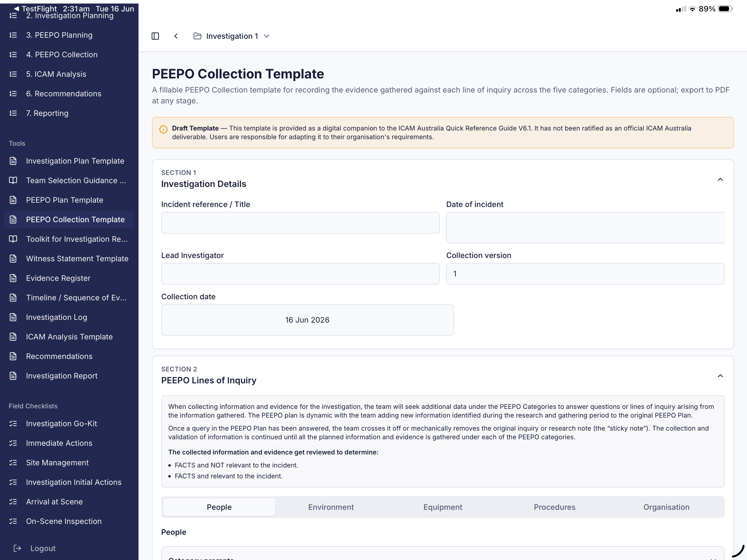This screenshot has height=560, width=747.
Task: Switch to the Procedures tab
Action: (555, 507)
